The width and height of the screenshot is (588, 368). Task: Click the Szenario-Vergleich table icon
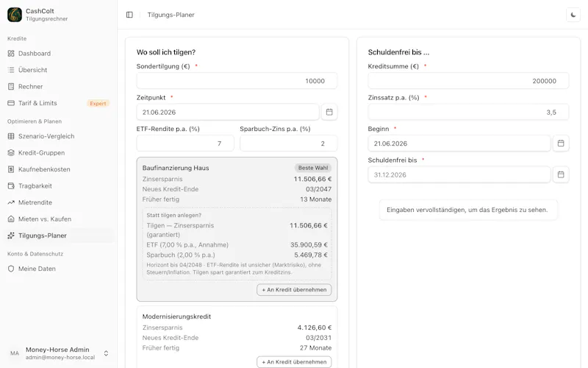[x=11, y=136]
